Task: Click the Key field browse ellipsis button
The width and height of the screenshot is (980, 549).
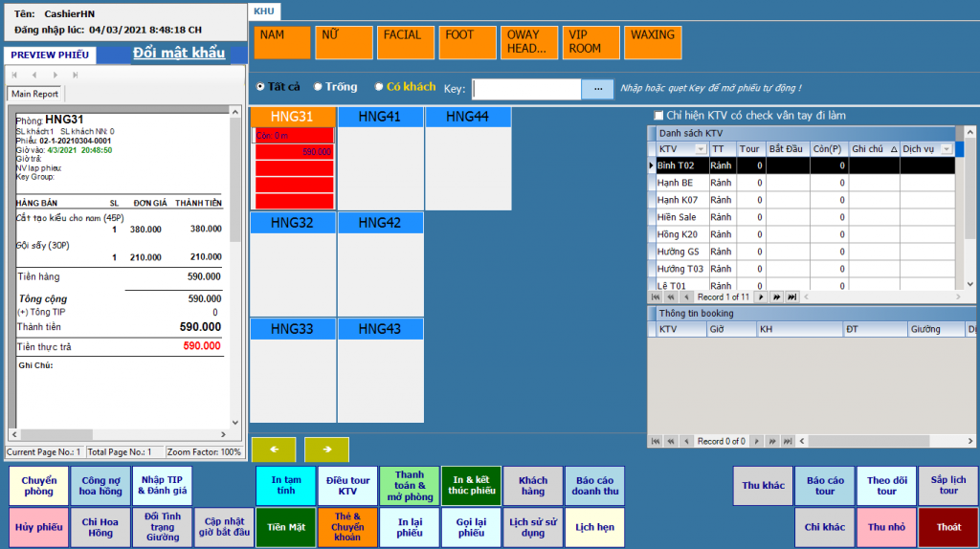Action: pyautogui.click(x=597, y=89)
